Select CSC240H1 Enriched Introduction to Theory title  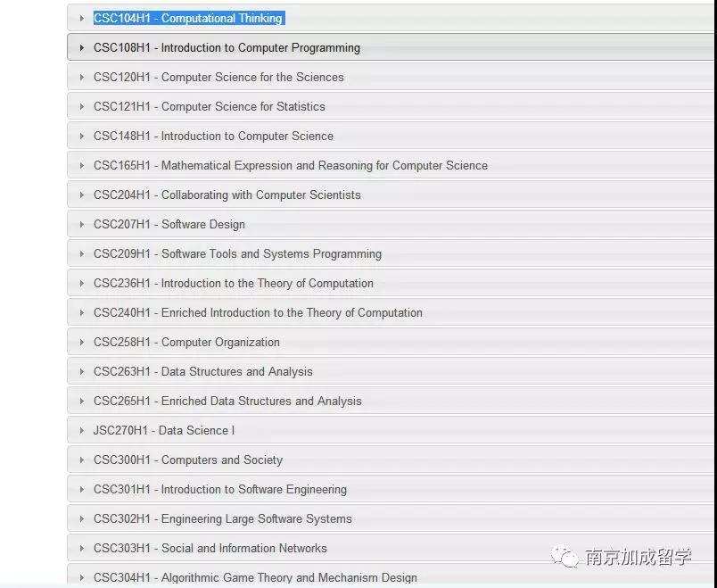(x=258, y=312)
